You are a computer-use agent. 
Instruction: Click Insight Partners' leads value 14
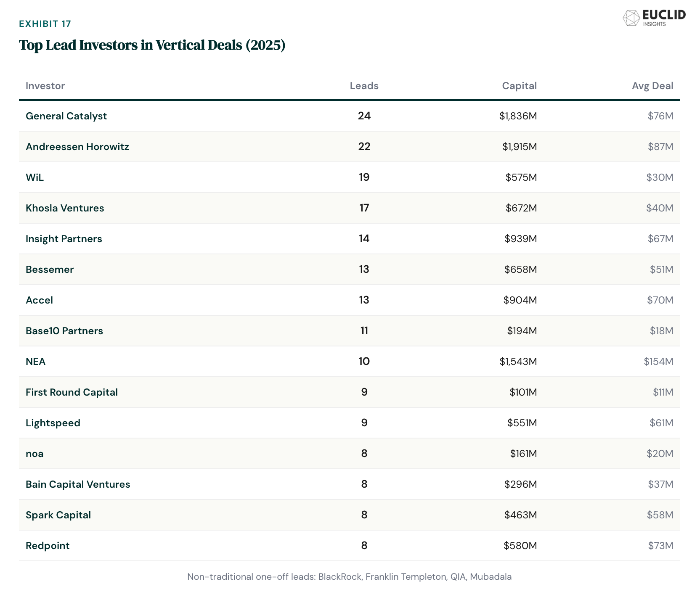pyautogui.click(x=364, y=238)
